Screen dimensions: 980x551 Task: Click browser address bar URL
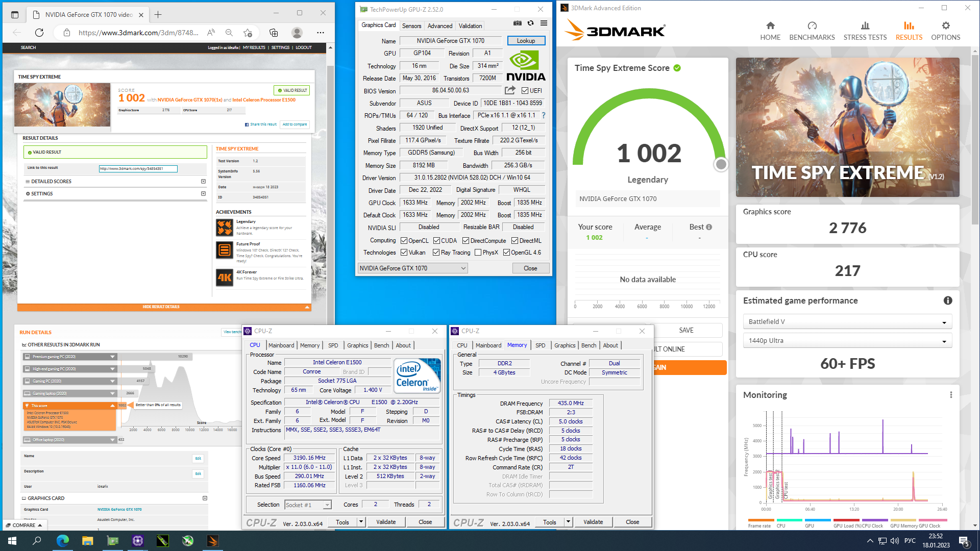[x=138, y=33]
